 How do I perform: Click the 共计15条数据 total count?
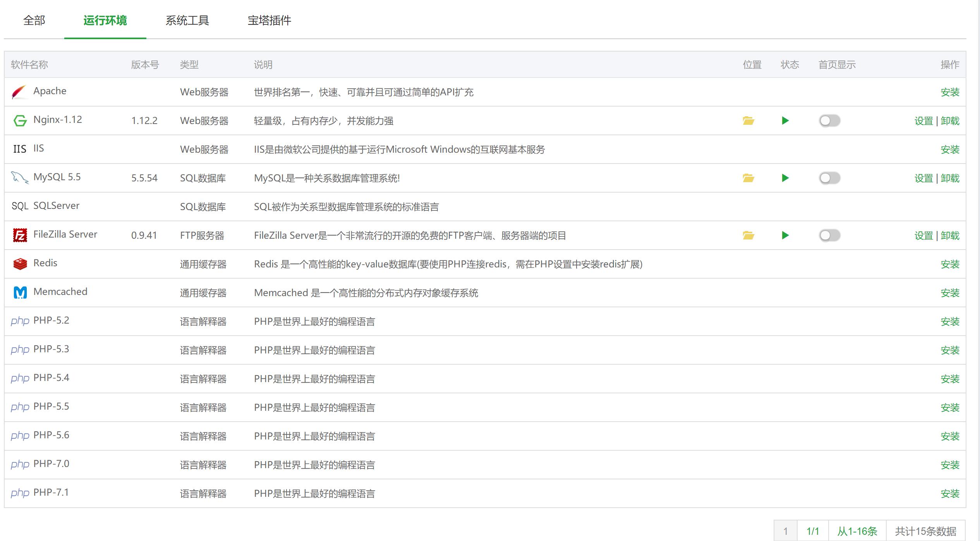[926, 531]
